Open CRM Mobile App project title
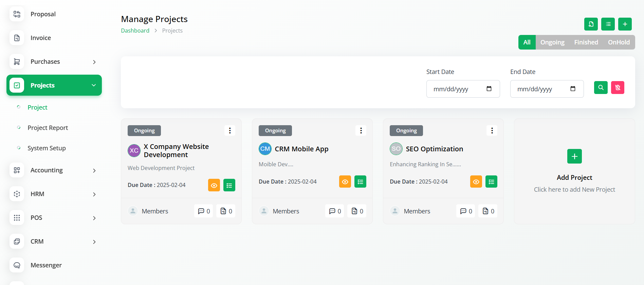This screenshot has height=285, width=644. pyautogui.click(x=301, y=149)
